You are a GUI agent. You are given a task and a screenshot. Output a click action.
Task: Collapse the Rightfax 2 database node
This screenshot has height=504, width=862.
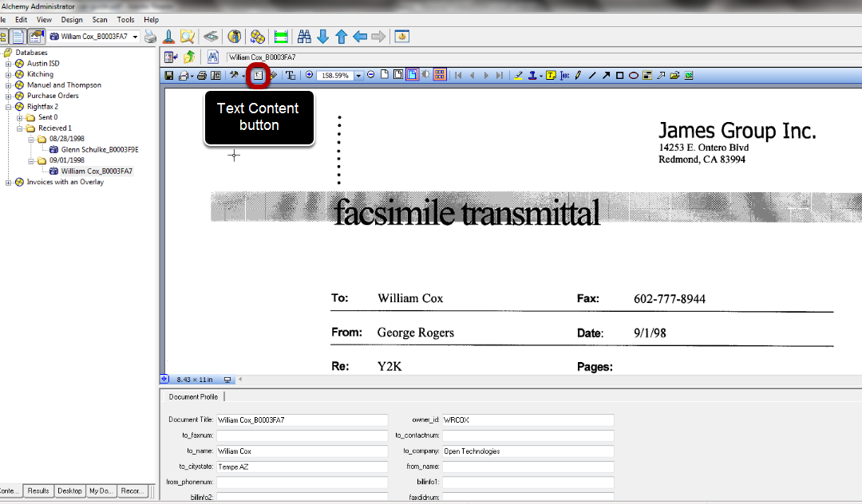8,107
